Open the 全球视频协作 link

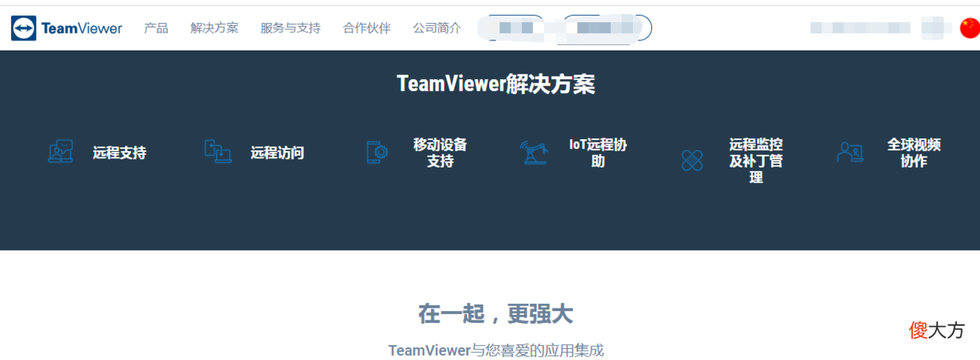914,153
